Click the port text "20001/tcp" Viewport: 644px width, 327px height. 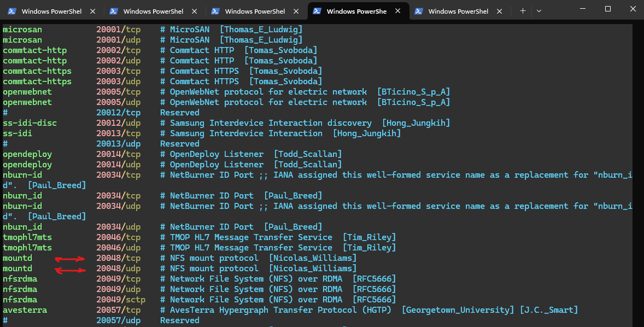[118, 30]
